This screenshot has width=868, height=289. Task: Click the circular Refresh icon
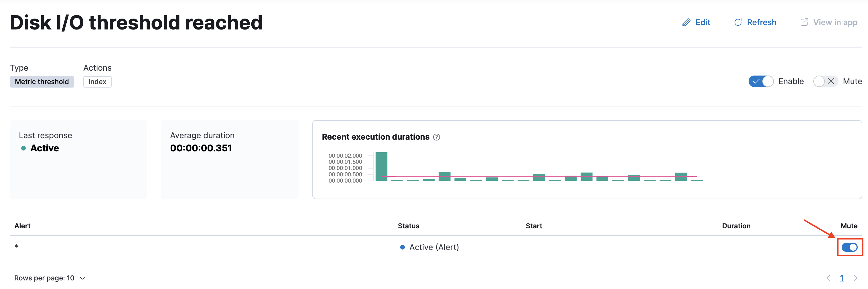click(738, 23)
